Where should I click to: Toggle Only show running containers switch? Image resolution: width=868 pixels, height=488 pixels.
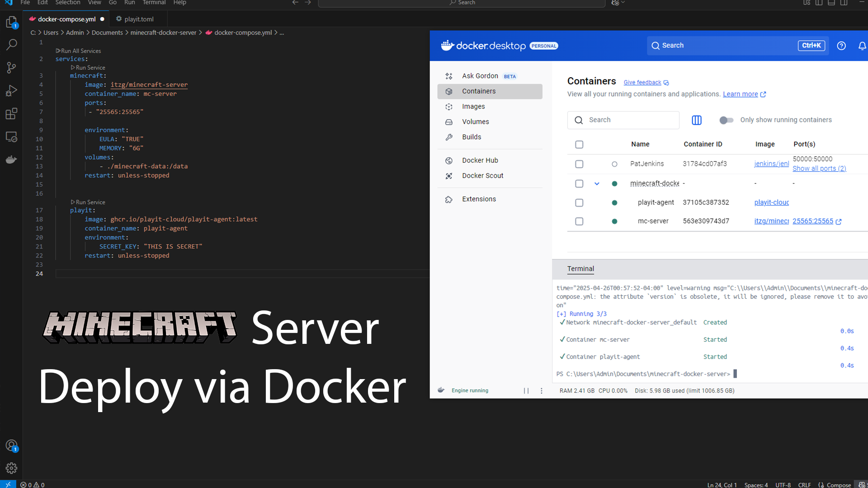pos(726,120)
